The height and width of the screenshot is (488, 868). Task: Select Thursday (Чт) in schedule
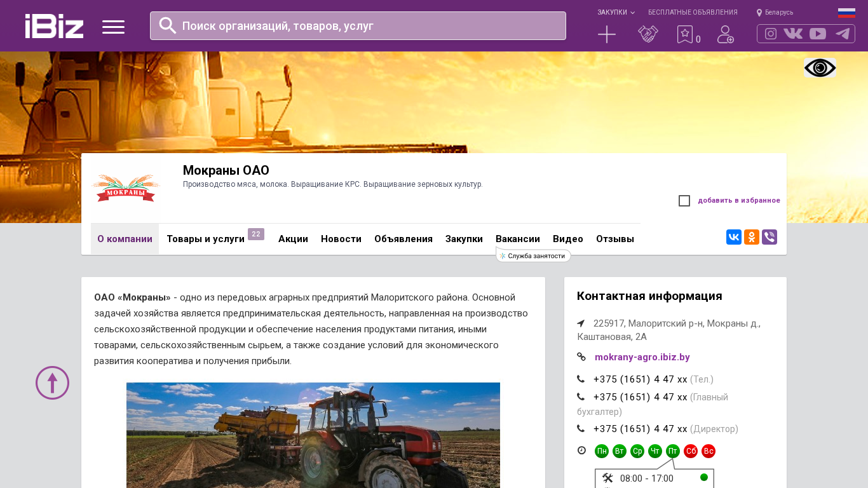pos(655,451)
